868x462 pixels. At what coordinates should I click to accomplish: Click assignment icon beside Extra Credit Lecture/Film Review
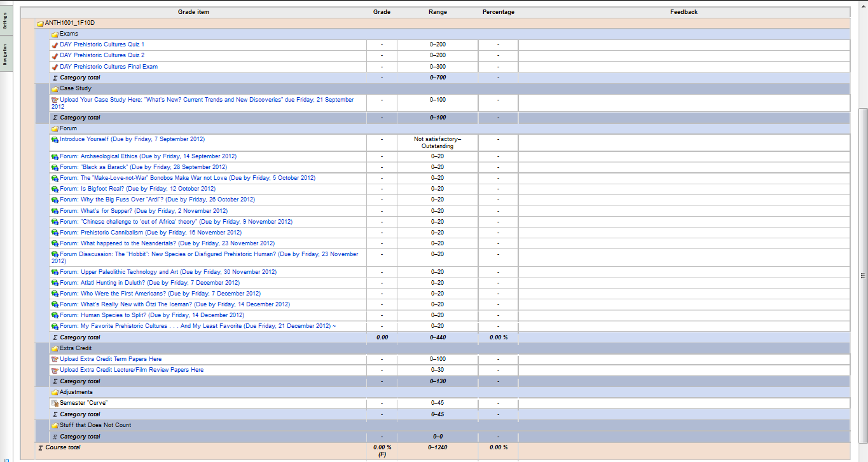coord(55,370)
